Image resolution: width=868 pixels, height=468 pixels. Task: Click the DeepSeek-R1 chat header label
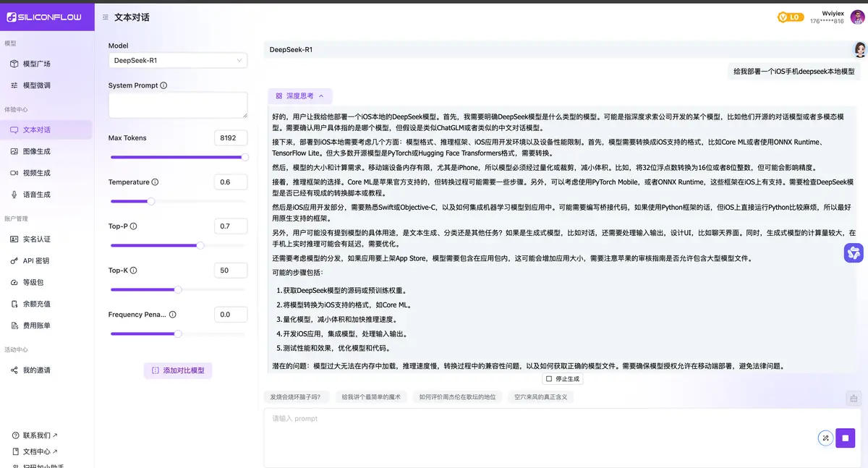pos(291,49)
